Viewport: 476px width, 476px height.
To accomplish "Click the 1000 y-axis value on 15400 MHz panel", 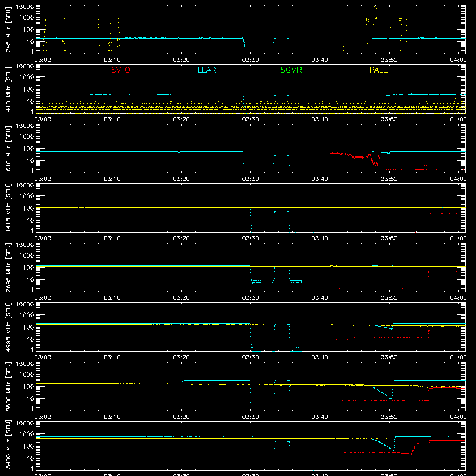I will (x=27, y=434).
